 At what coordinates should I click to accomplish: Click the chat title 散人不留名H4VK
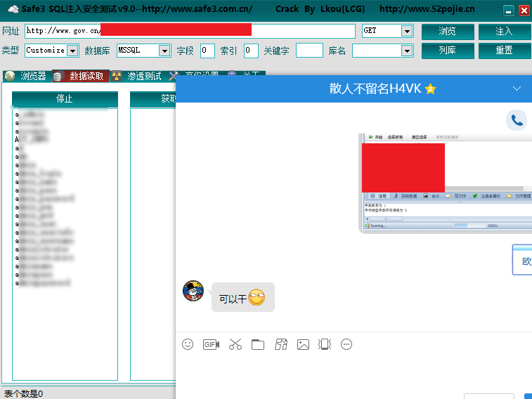[375, 89]
